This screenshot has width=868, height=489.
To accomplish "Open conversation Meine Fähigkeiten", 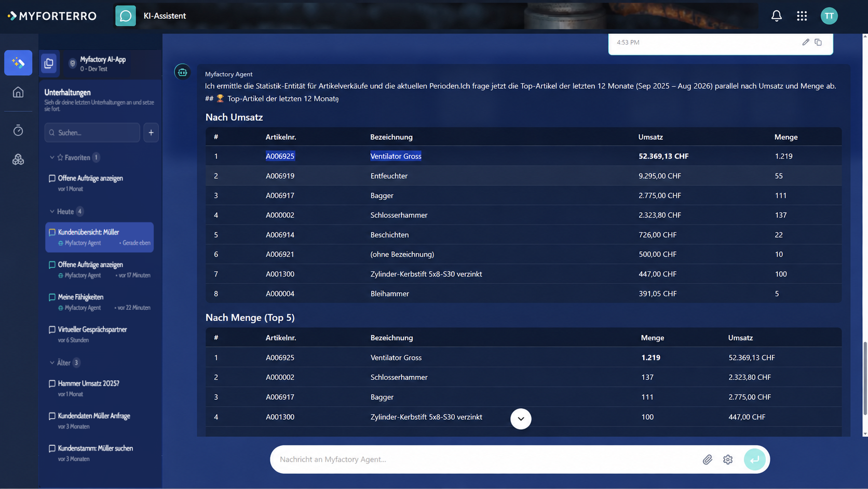I will [x=99, y=302].
